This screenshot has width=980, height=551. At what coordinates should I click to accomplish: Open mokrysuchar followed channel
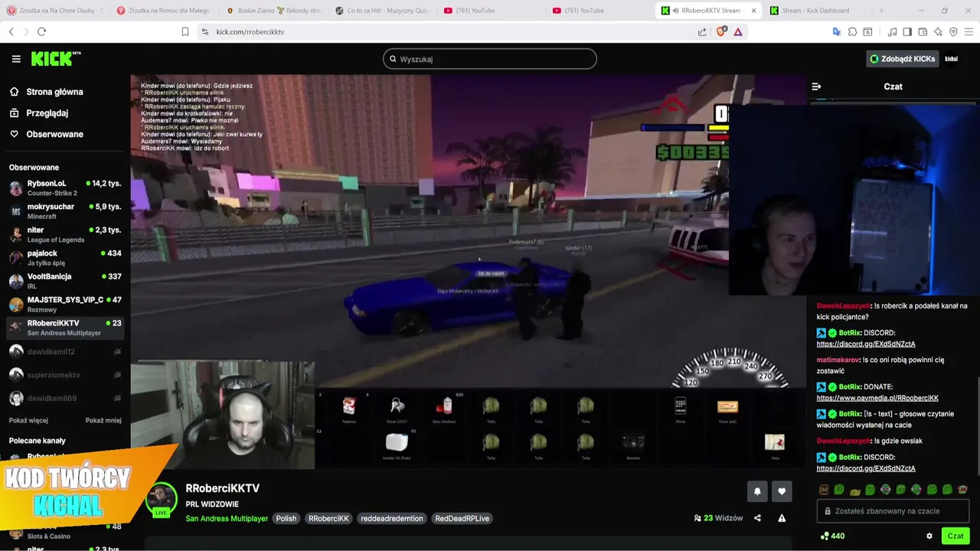click(65, 211)
